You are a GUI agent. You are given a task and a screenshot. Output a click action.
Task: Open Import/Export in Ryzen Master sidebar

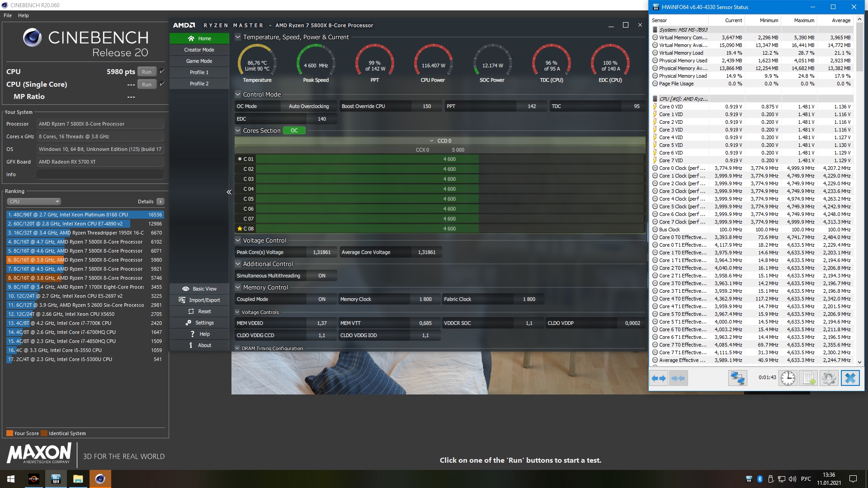click(x=199, y=300)
